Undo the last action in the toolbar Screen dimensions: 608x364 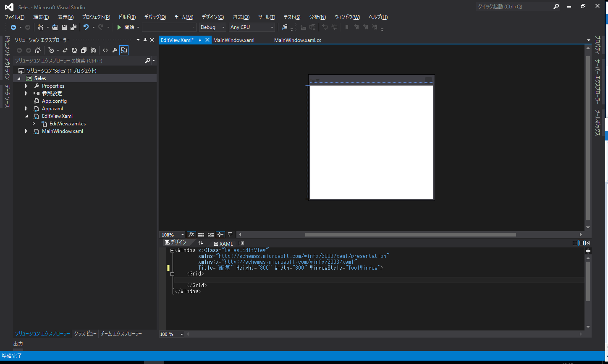click(86, 27)
